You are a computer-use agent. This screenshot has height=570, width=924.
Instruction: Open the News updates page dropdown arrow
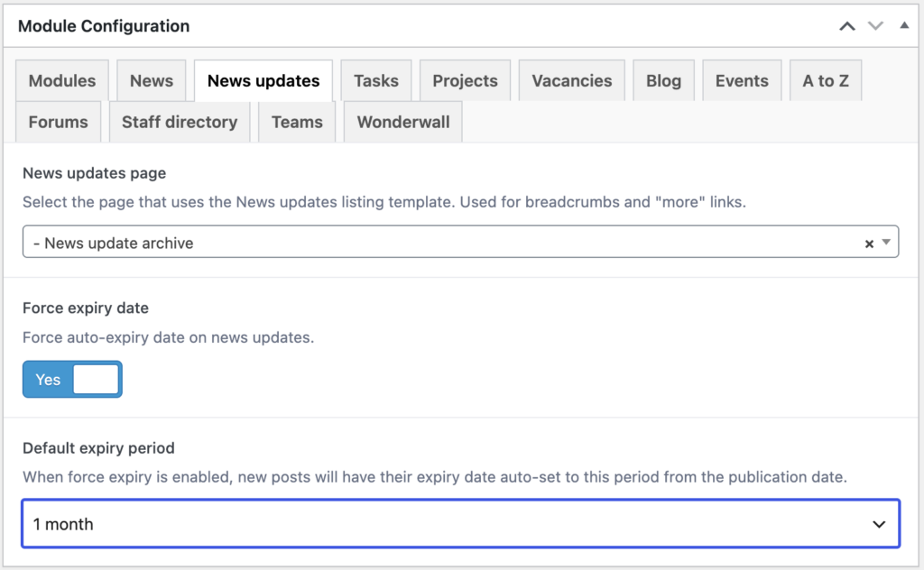click(886, 242)
